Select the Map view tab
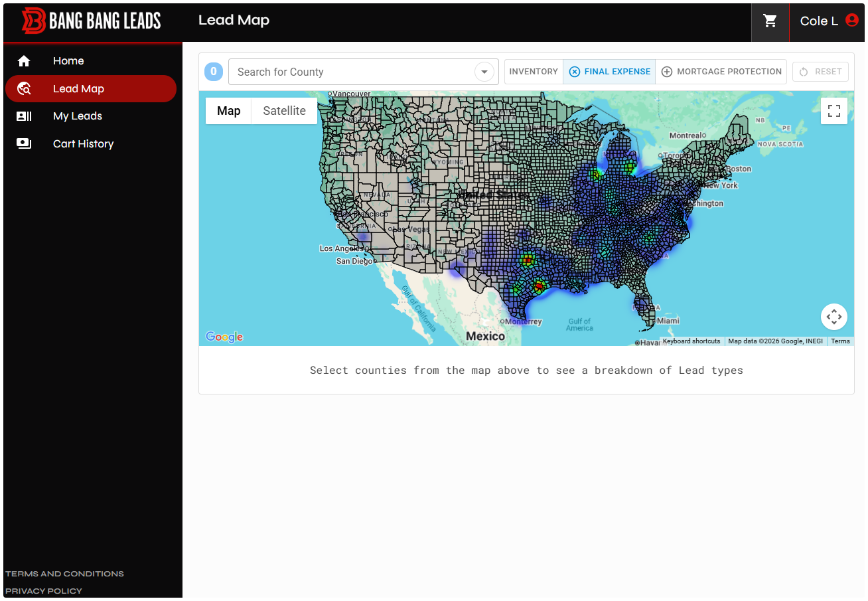Viewport: 868px width, 601px height. [x=229, y=111]
